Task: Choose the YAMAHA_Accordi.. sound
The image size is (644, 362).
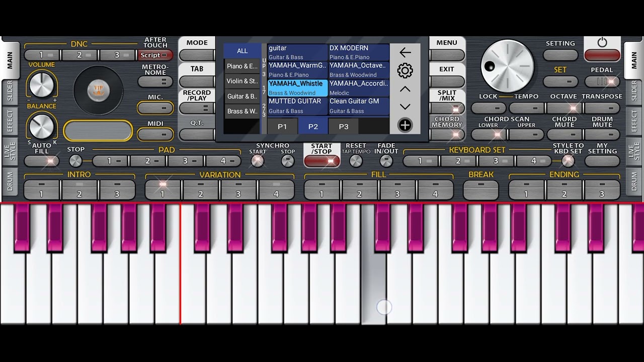Action: [359, 88]
